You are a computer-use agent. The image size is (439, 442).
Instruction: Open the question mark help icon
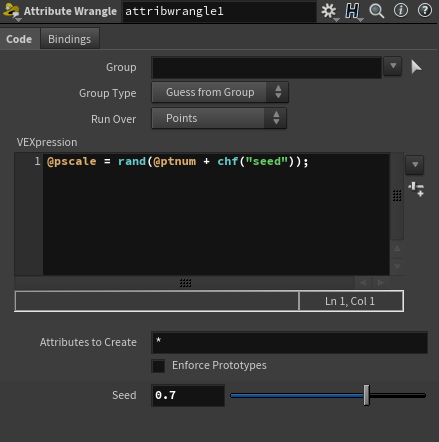click(425, 11)
